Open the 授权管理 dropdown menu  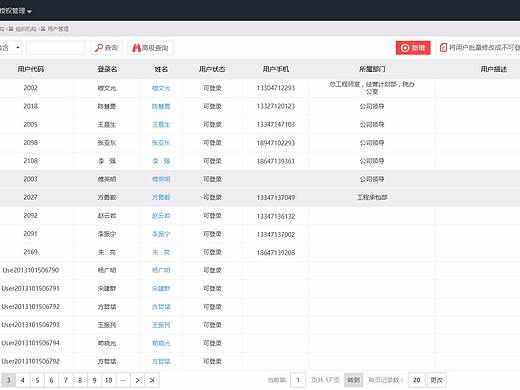pyautogui.click(x=15, y=11)
